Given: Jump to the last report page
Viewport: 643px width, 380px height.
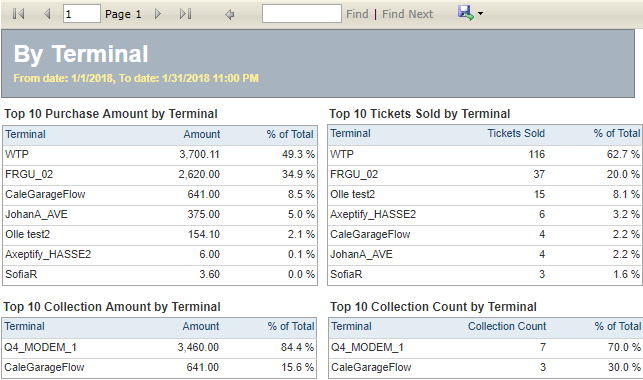Looking at the screenshot, I should (185, 14).
